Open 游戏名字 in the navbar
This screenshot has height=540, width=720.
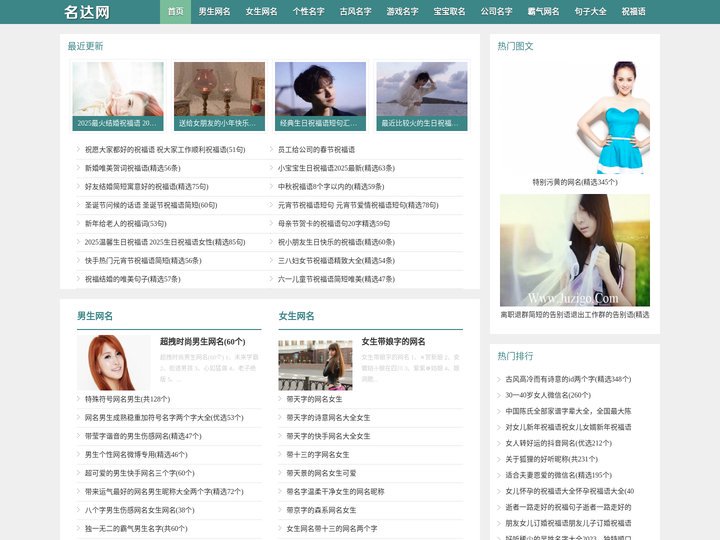[x=402, y=11]
